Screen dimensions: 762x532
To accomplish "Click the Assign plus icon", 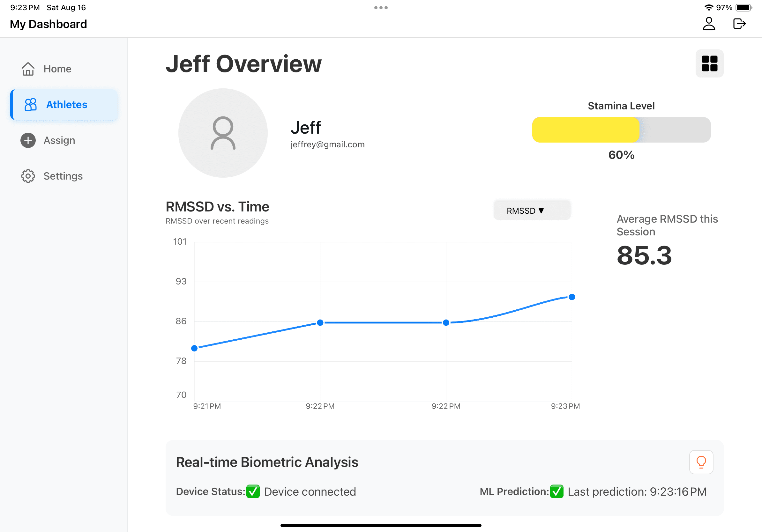I will pos(28,140).
